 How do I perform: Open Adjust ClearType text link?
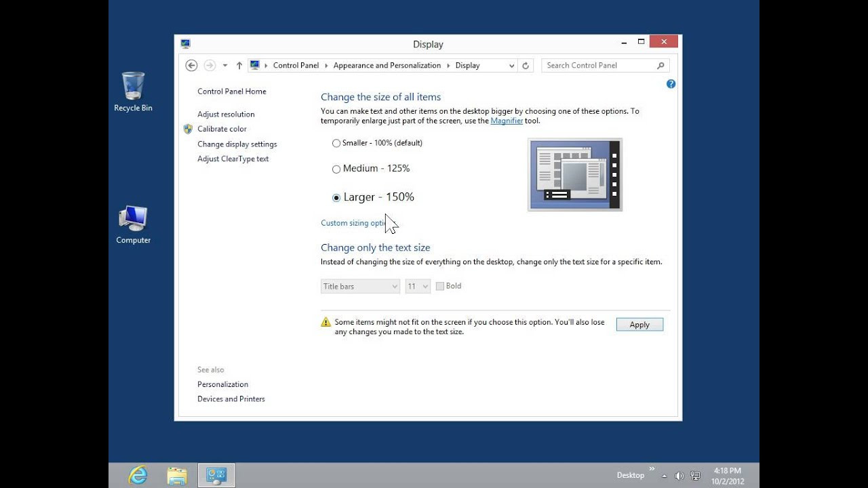coord(233,159)
